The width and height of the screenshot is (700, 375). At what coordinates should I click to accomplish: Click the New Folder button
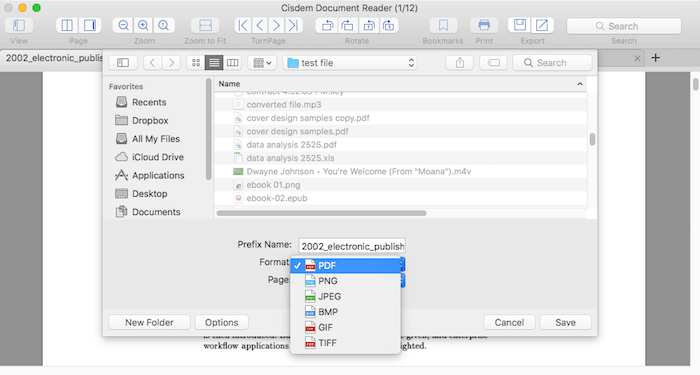pos(149,322)
